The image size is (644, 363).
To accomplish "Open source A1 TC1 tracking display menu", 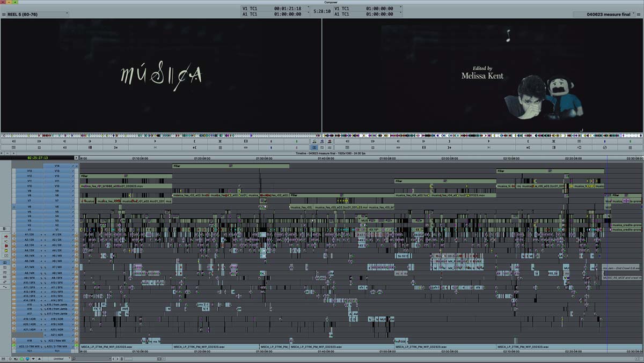I will coord(275,14).
